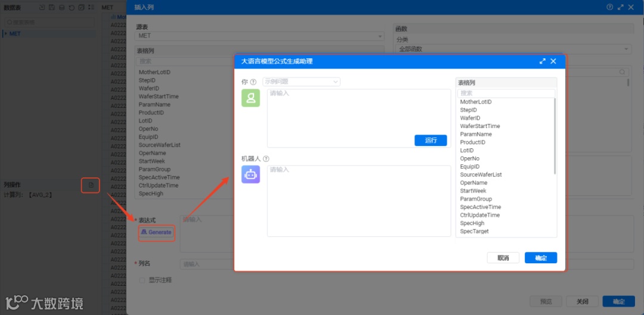Image resolution: width=644 pixels, height=315 pixels.
Task: Click 确定 in the assistant dialog
Action: [x=541, y=258]
